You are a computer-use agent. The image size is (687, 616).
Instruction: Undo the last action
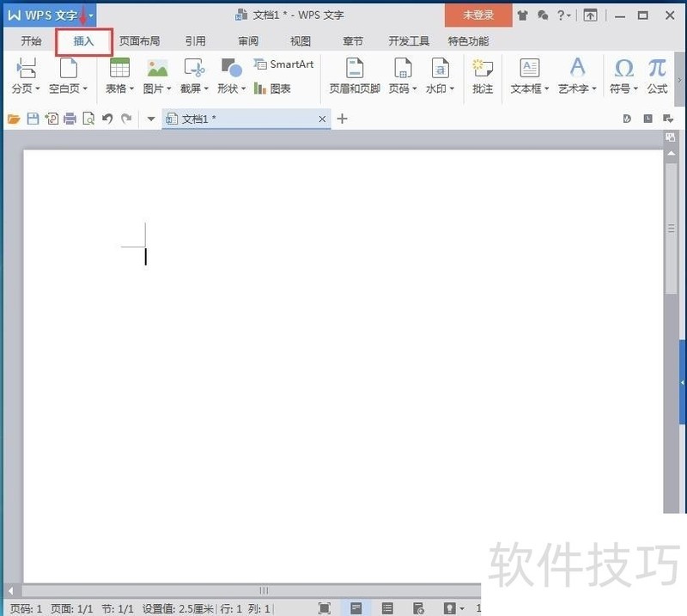[107, 119]
